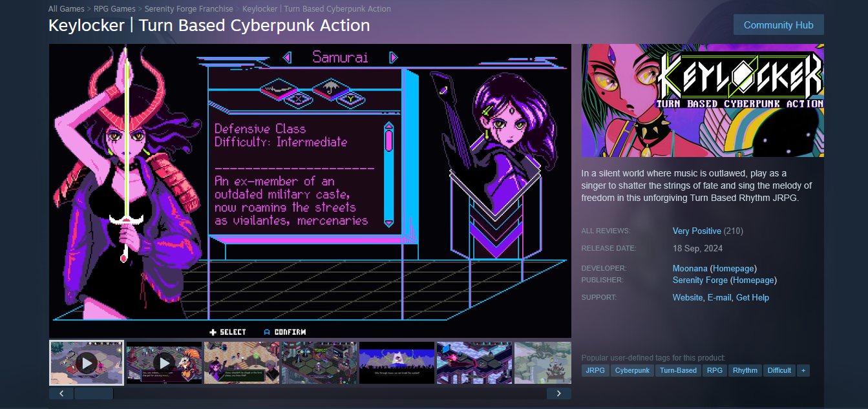Viewport: 868px width, 409px height.
Task: Select the partly visible seventh thumbnail
Action: [x=543, y=363]
